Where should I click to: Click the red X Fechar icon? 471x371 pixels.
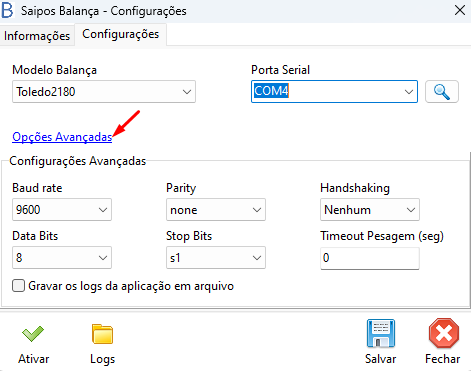444,333
